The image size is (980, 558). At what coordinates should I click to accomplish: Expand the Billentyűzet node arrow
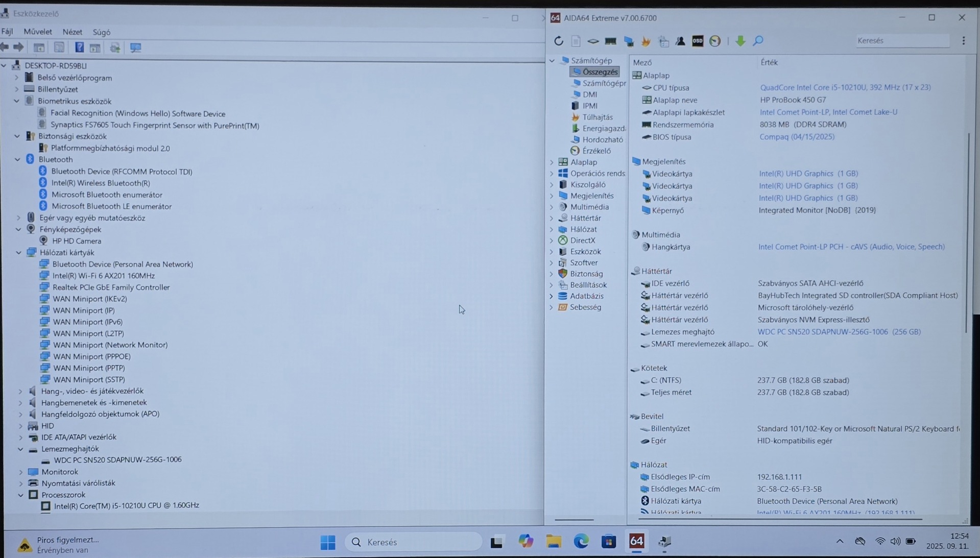click(x=17, y=89)
